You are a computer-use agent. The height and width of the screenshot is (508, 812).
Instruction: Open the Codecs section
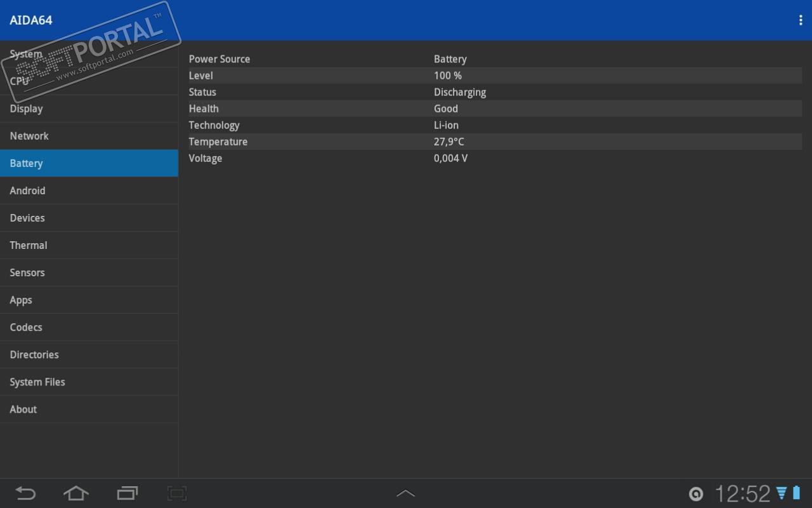tap(89, 327)
